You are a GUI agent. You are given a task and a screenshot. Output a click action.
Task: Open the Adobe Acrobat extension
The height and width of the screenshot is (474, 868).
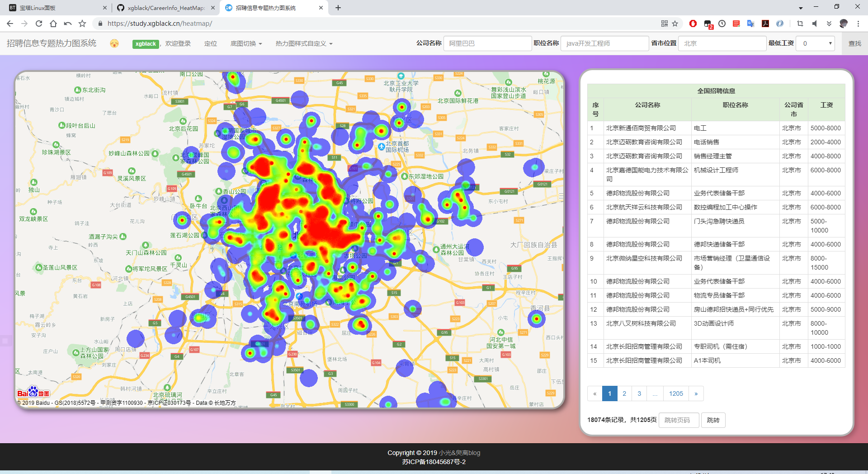(765, 24)
